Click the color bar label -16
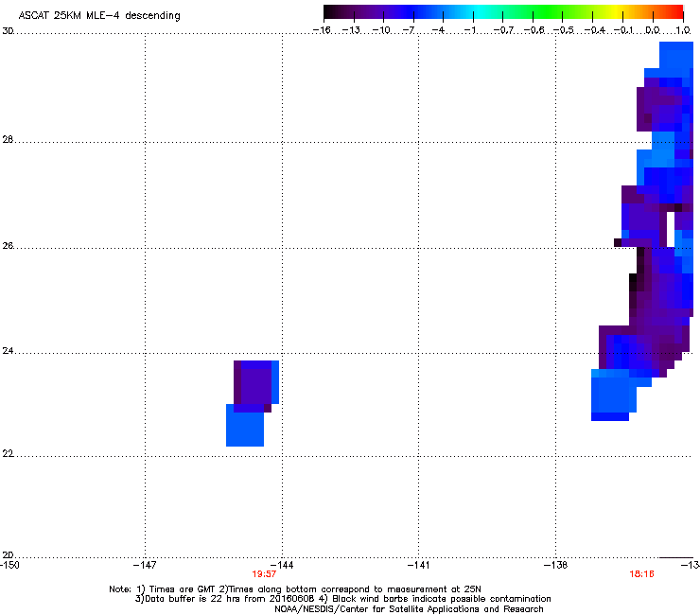The width and height of the screenshot is (700, 615). click(x=322, y=30)
